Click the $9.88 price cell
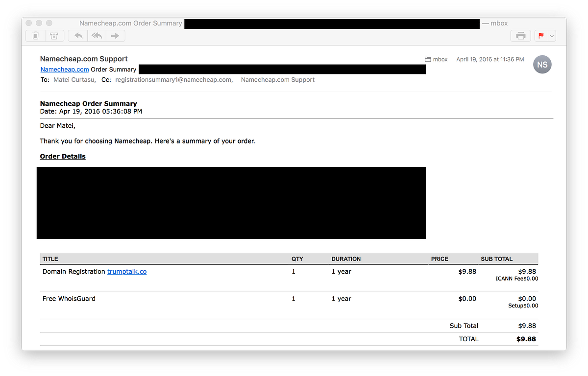The image size is (588, 376). click(x=467, y=271)
